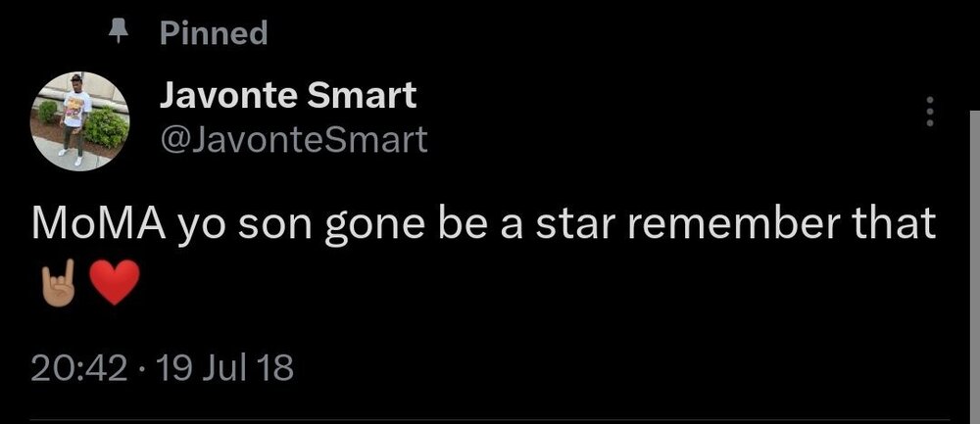Screen dimensions: 980x424
Task: Visit the @JavonteSmart handle link
Action: click(x=293, y=140)
